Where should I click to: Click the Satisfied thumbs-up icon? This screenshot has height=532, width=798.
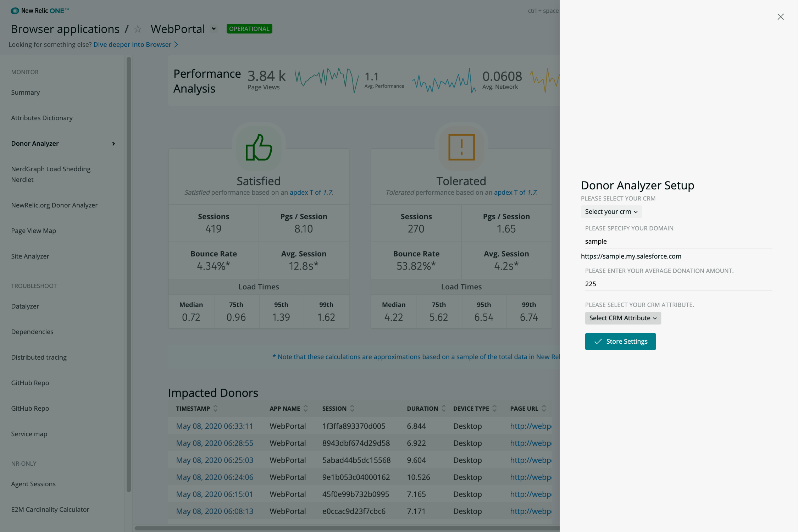259,147
